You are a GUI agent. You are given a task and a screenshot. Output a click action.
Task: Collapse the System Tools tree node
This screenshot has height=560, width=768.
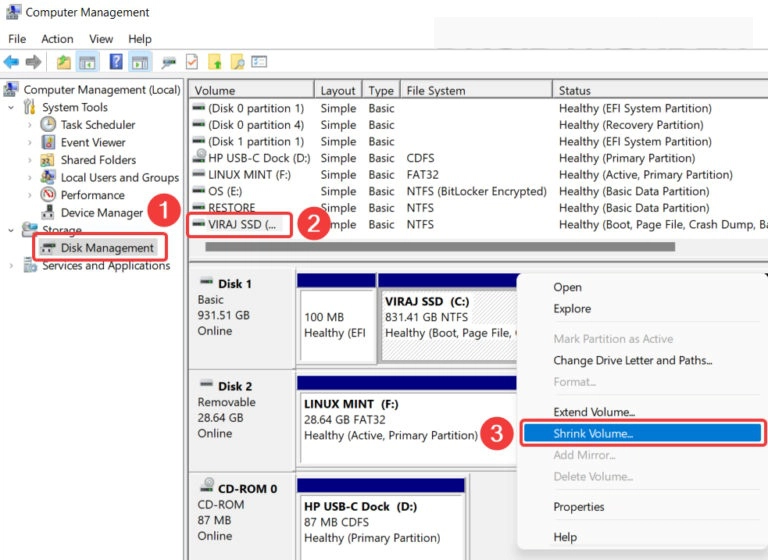pos(12,108)
